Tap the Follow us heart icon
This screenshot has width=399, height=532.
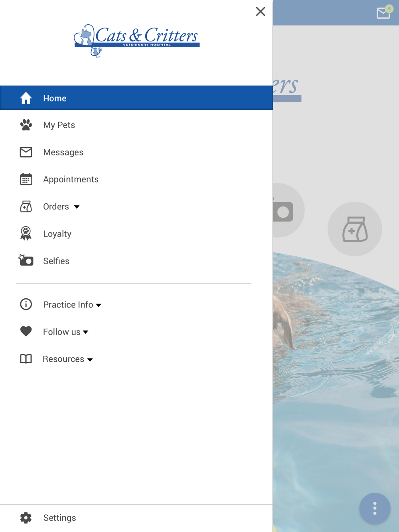(x=26, y=331)
